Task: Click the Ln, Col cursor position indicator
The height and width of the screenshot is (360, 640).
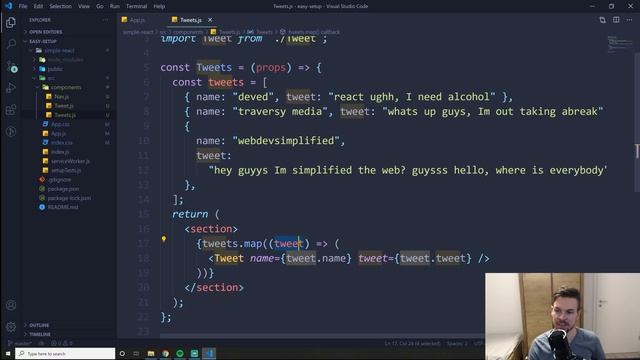Action: (x=413, y=344)
